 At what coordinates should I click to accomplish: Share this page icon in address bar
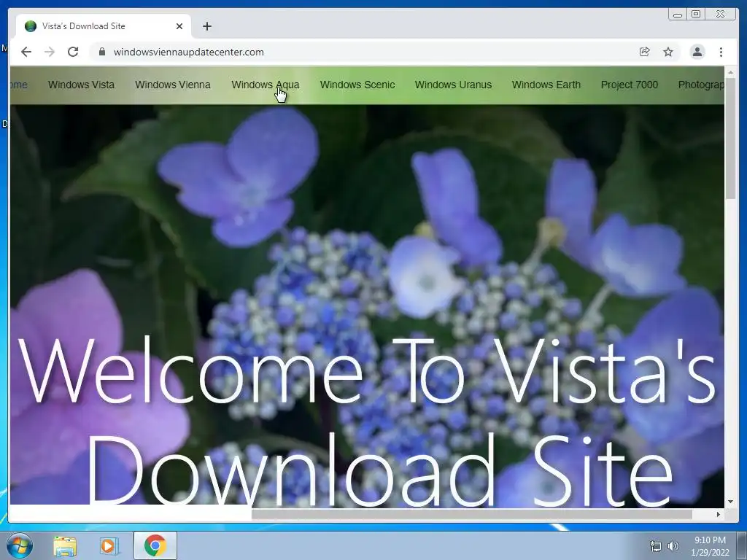(644, 52)
